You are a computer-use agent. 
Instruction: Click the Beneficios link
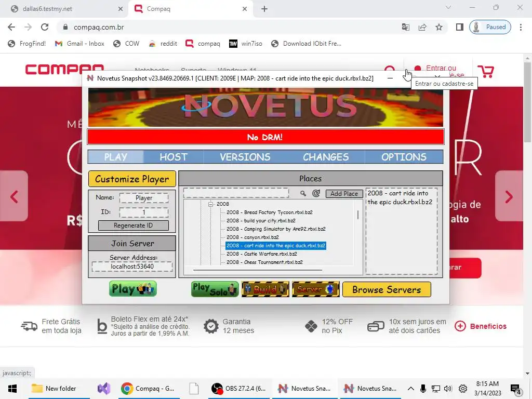click(x=481, y=326)
